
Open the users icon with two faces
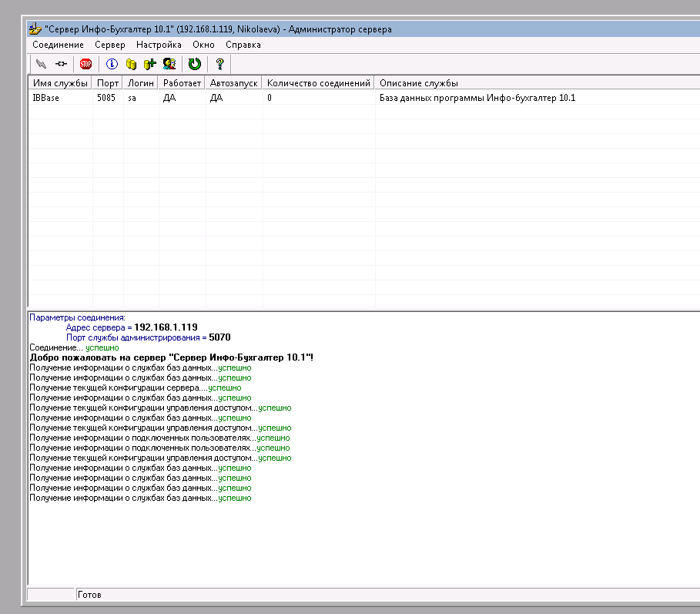click(169, 64)
